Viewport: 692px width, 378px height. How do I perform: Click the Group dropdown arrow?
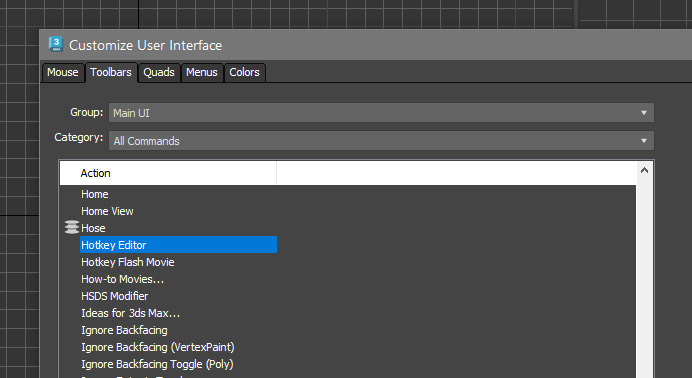tap(644, 113)
